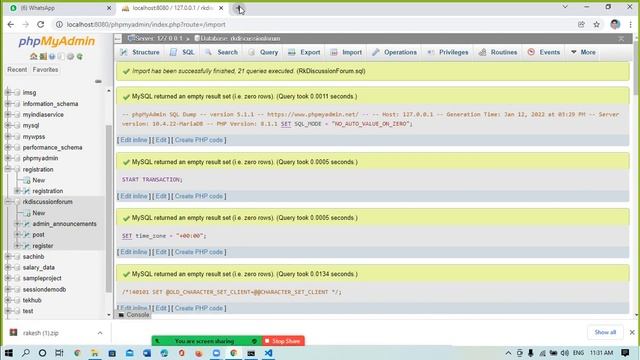Click the information_schema database icon
Viewport: 640px width, 360px height.
(x=17, y=104)
